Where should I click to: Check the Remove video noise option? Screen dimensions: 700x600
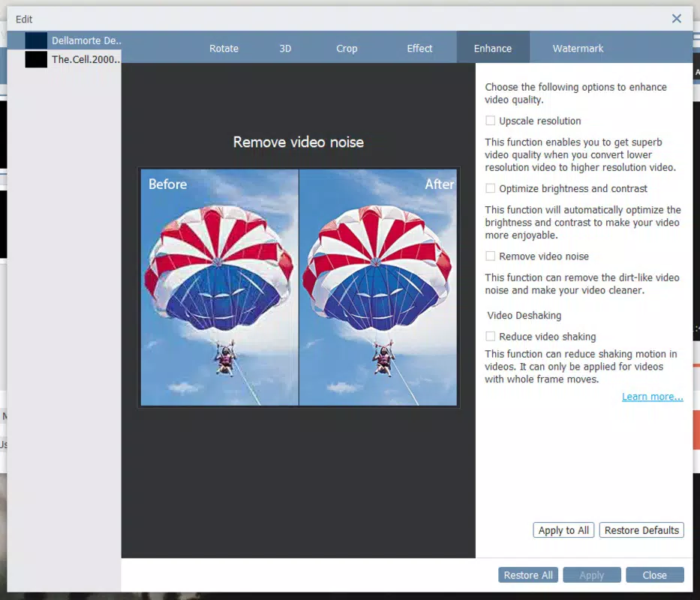click(x=490, y=256)
